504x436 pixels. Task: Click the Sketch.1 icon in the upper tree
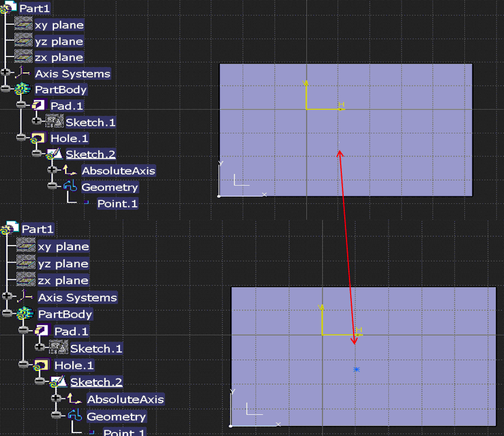54,121
